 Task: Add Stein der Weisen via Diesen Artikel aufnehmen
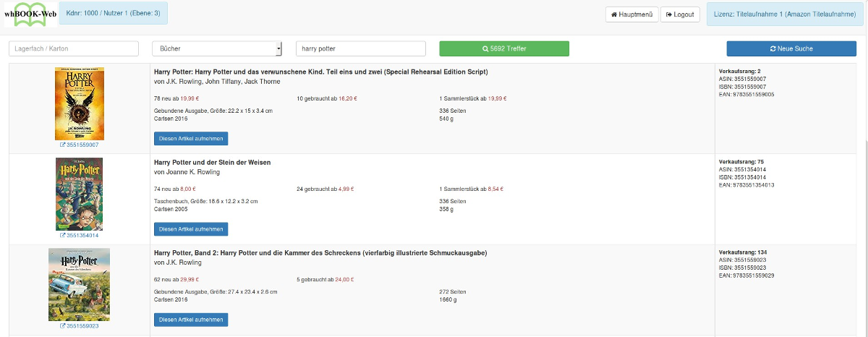click(191, 229)
